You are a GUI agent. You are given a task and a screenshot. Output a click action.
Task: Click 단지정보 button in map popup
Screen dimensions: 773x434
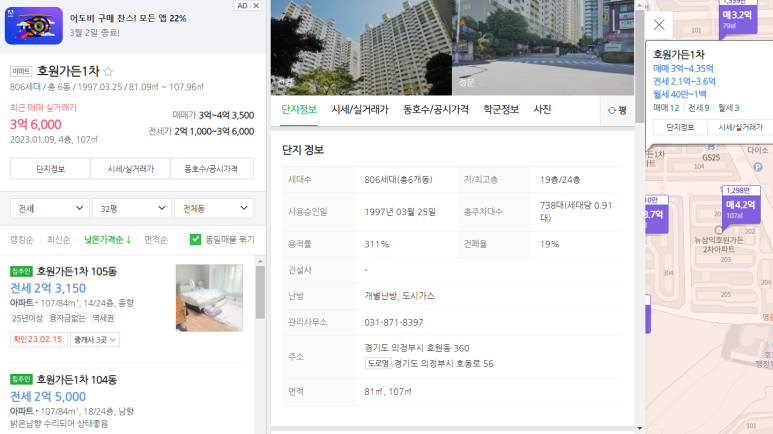680,127
